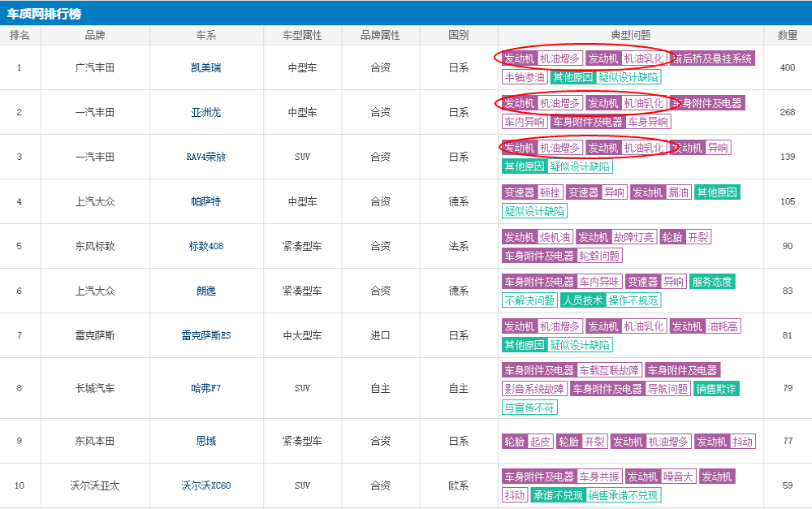Screen dimensions: 812x509
Task: Select the 139 count for RAV4荣放
Action: point(787,157)
